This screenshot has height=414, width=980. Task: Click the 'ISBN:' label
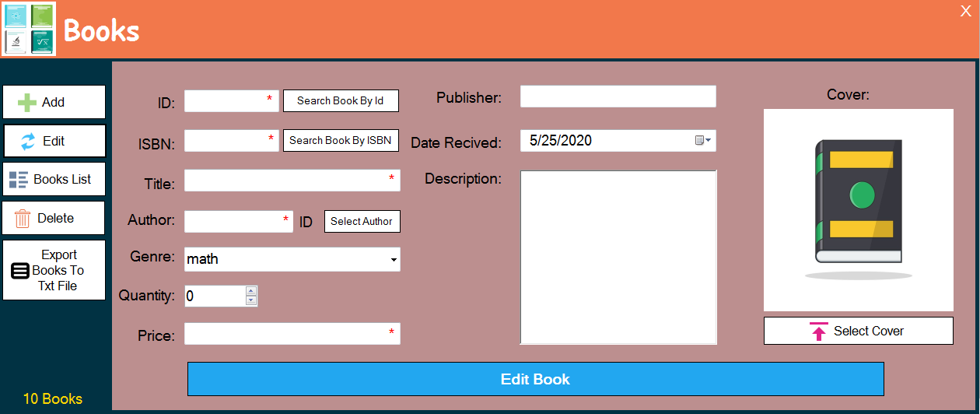coord(157,143)
